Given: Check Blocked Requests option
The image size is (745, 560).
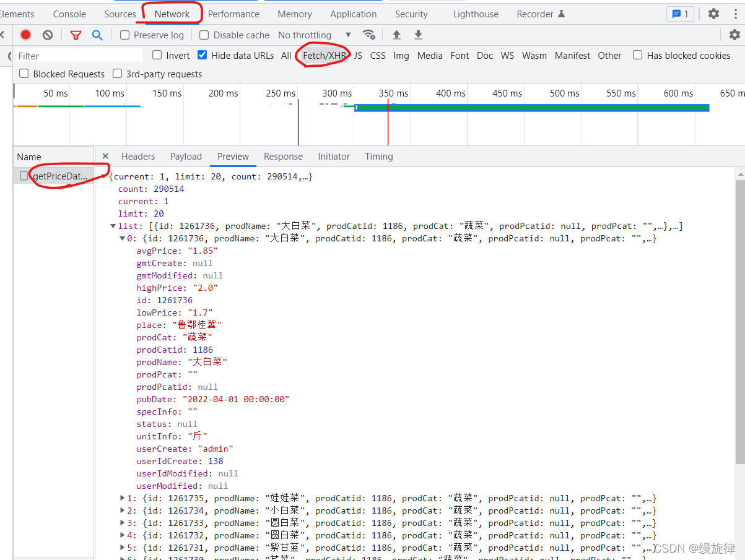Looking at the screenshot, I should (x=24, y=74).
